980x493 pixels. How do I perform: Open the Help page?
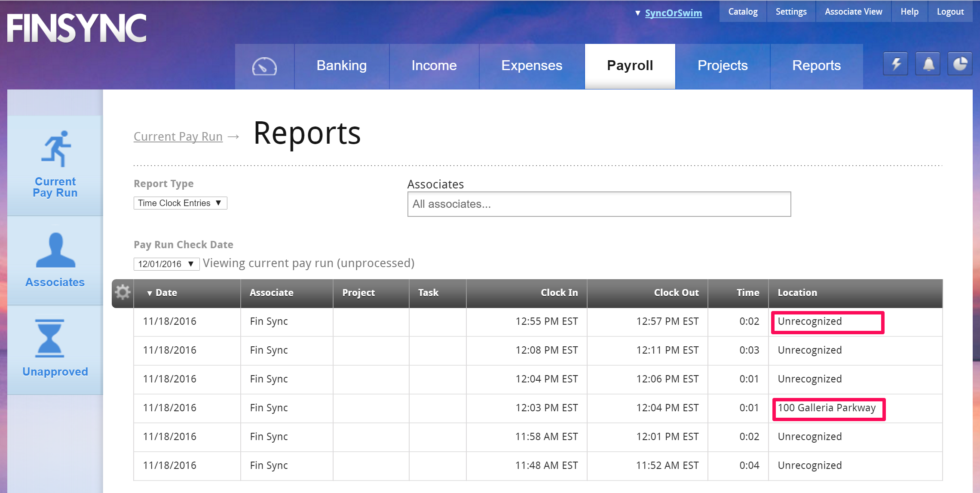[x=910, y=12]
